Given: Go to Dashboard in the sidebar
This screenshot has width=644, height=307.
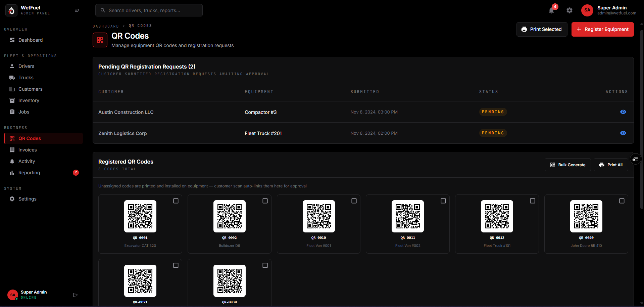Looking at the screenshot, I should pos(43,40).
